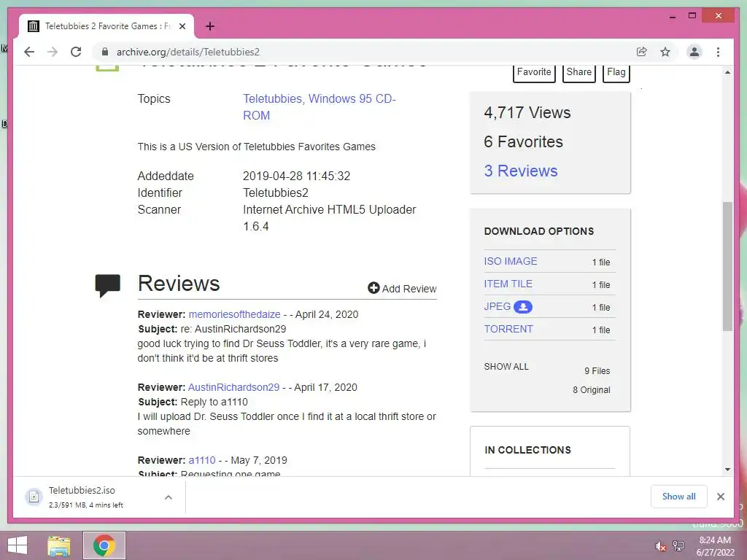Click SHOW ALL download files
Viewport: 747px width, 560px height.
[x=506, y=367]
